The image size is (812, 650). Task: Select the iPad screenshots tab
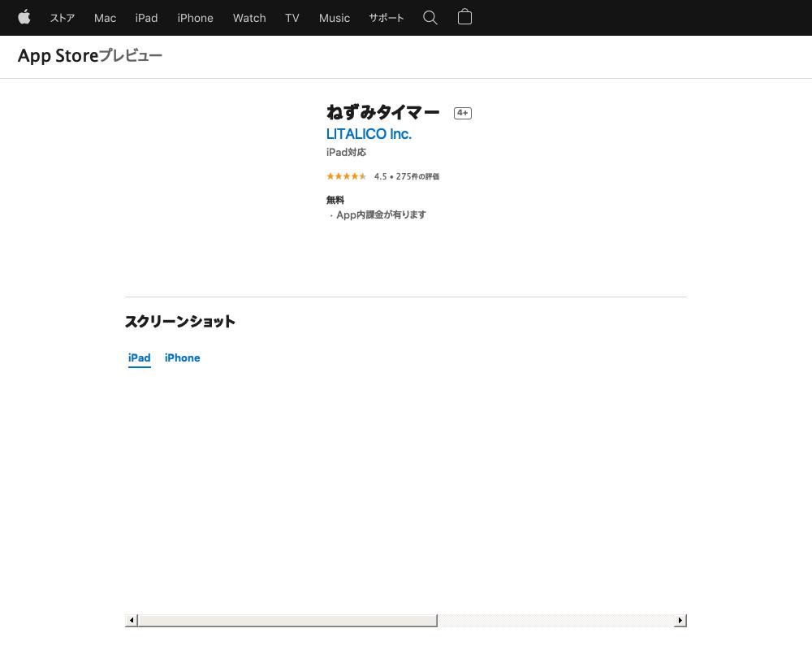click(x=139, y=357)
